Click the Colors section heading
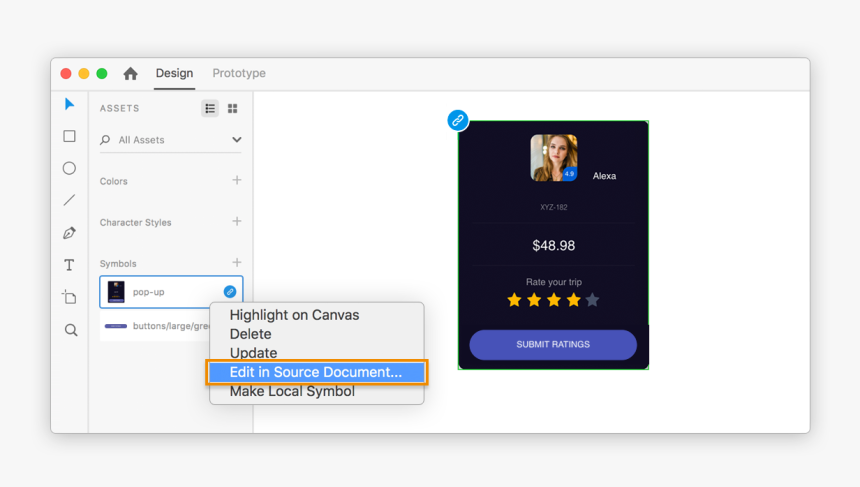Screen dimensions: 860x487 click(114, 181)
